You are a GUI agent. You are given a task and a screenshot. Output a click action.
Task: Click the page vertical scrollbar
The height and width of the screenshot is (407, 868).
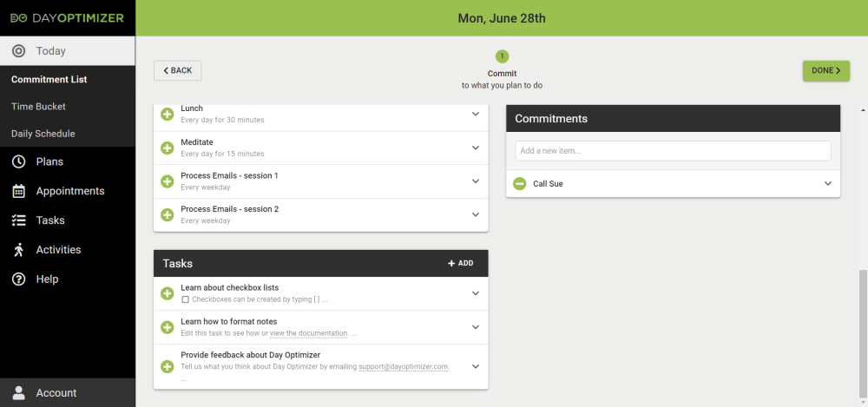click(x=862, y=330)
